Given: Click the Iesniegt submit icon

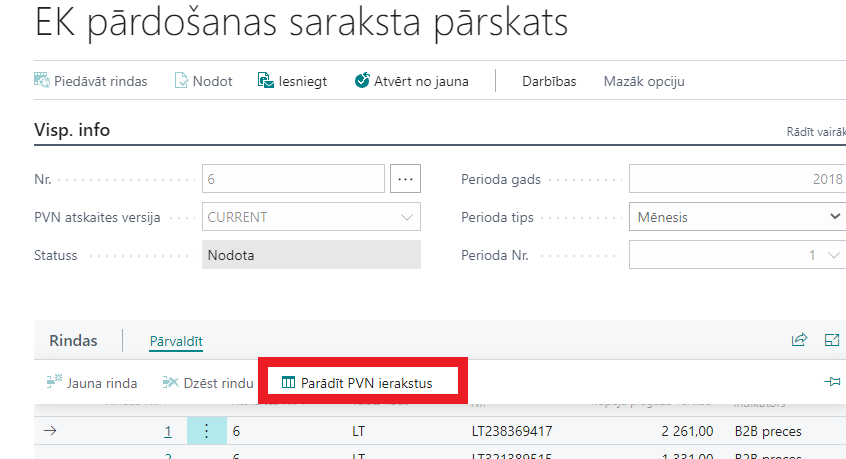Looking at the screenshot, I should pos(265,81).
